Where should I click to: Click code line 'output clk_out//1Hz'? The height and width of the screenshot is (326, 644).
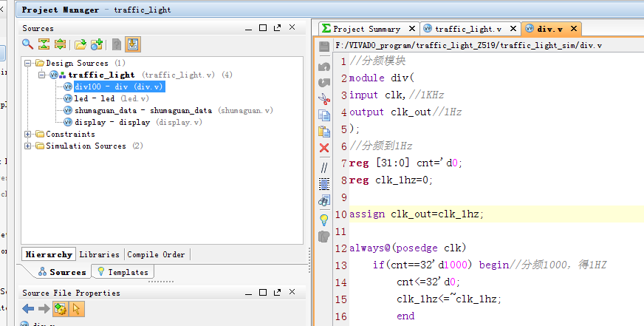point(405,112)
